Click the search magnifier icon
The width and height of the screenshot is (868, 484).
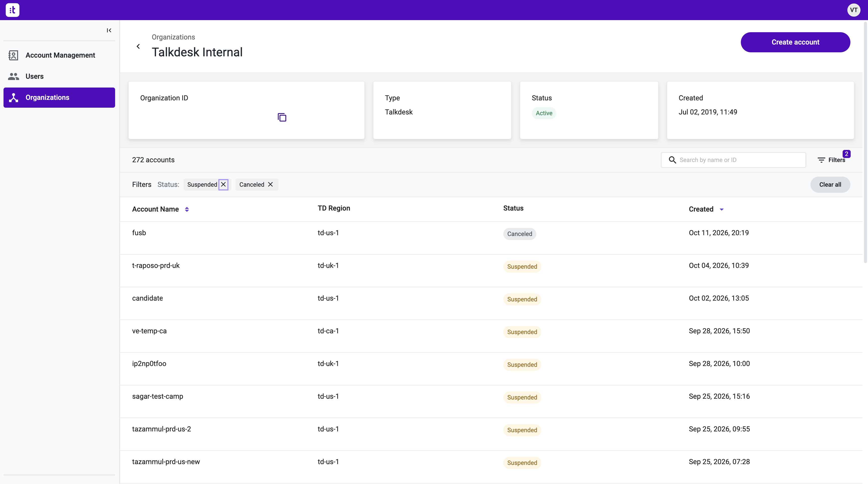(672, 160)
